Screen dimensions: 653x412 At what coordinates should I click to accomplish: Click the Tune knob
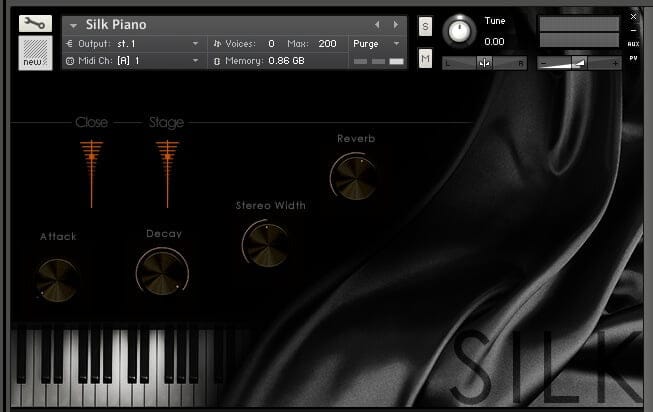click(459, 31)
